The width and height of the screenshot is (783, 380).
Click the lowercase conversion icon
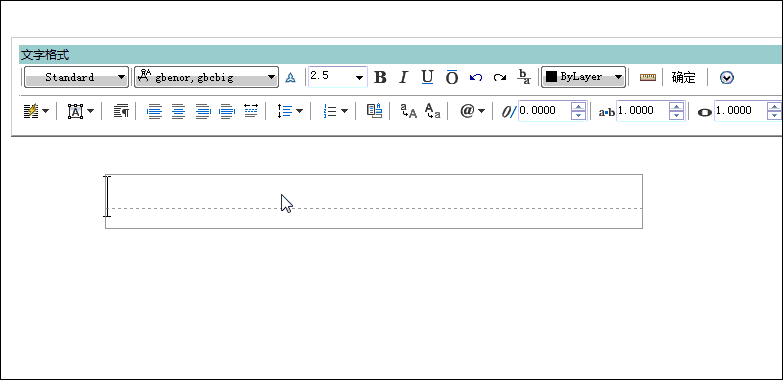pos(432,111)
